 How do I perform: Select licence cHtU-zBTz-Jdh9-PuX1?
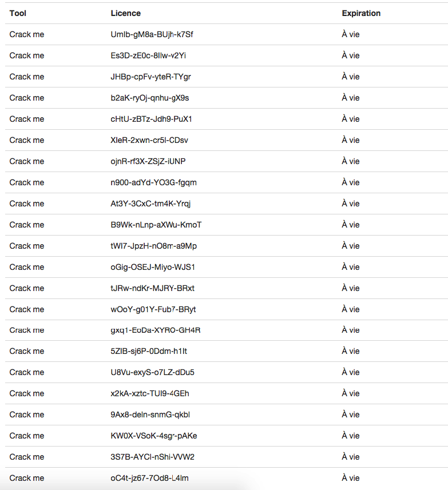click(x=151, y=119)
